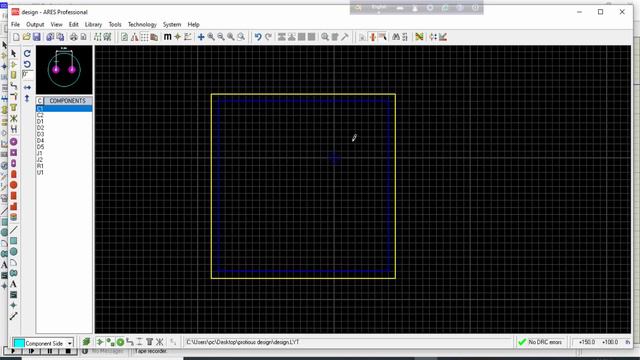
Task: Open the Component Side layer dropdown
Action: [70, 343]
